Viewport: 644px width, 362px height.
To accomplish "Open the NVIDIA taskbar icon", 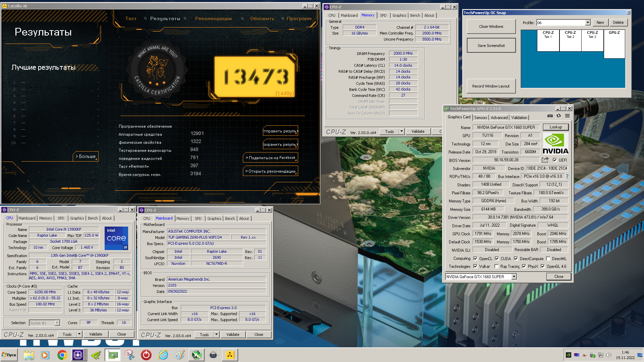I will point(96,355).
